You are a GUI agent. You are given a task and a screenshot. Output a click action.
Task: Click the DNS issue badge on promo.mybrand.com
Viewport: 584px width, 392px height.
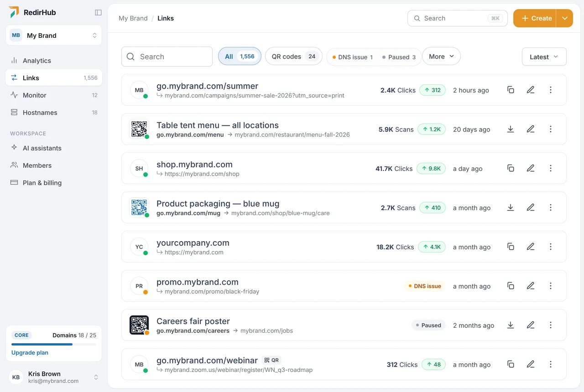[x=424, y=286]
